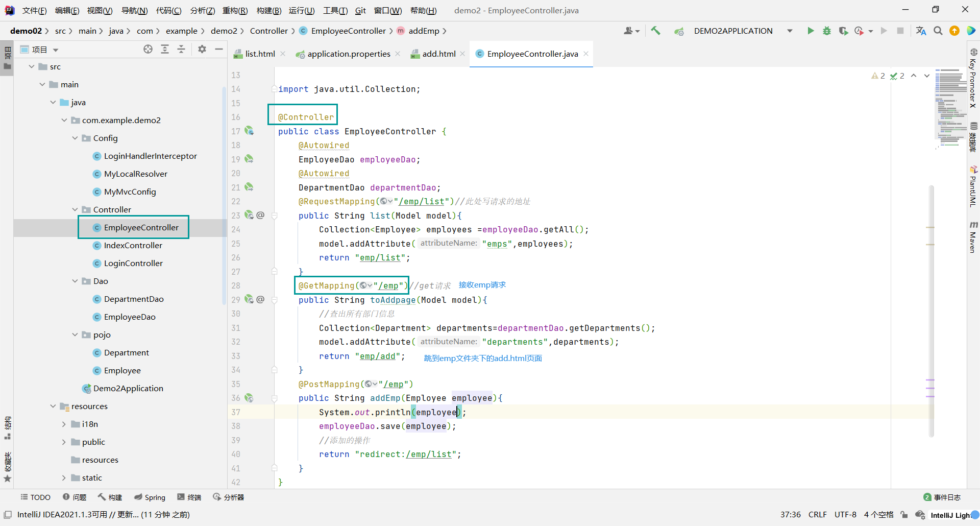Click the gutter icon on line 19
Screen dimensions: 980x526
pos(249,159)
